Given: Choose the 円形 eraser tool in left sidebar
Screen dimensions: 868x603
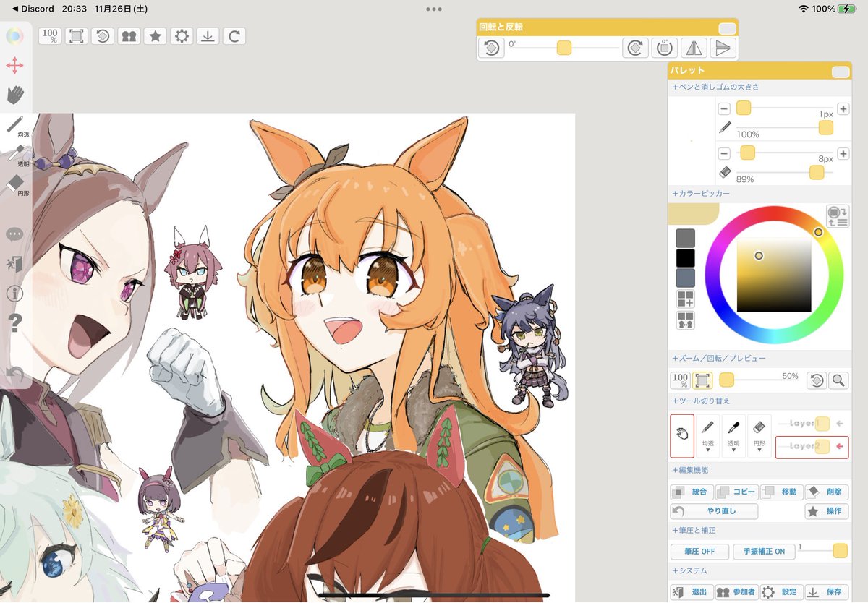Looking at the screenshot, I should click(16, 184).
